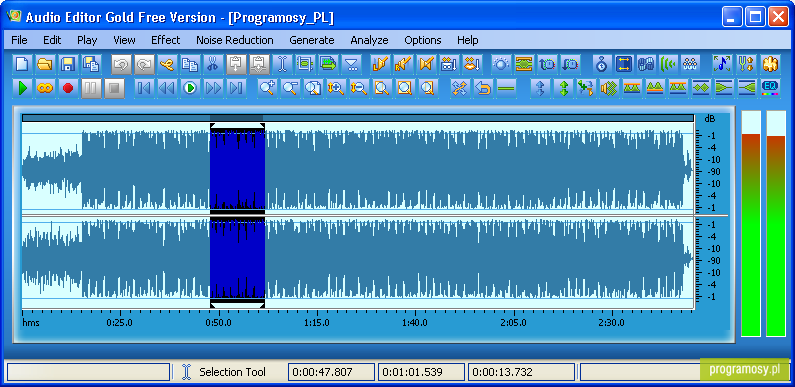Viewport: 795px width, 387px height.
Task: Enable loop playback with orange infinity icon
Action: pos(45,88)
